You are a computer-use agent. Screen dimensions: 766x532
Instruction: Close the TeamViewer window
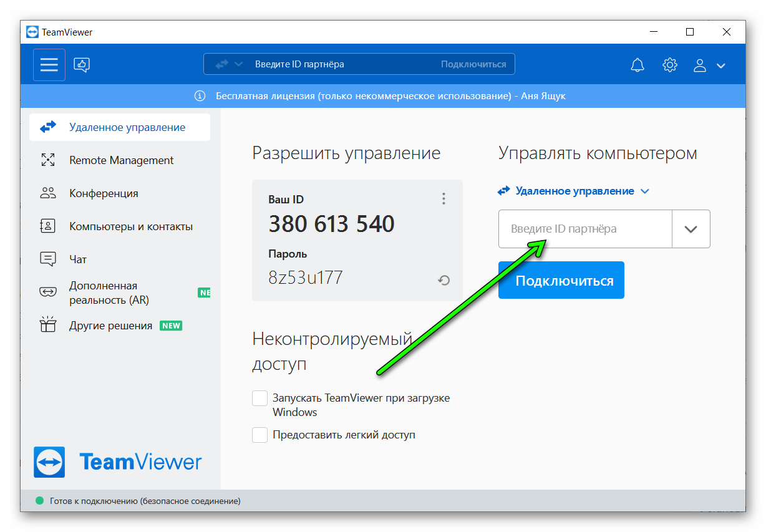(727, 32)
